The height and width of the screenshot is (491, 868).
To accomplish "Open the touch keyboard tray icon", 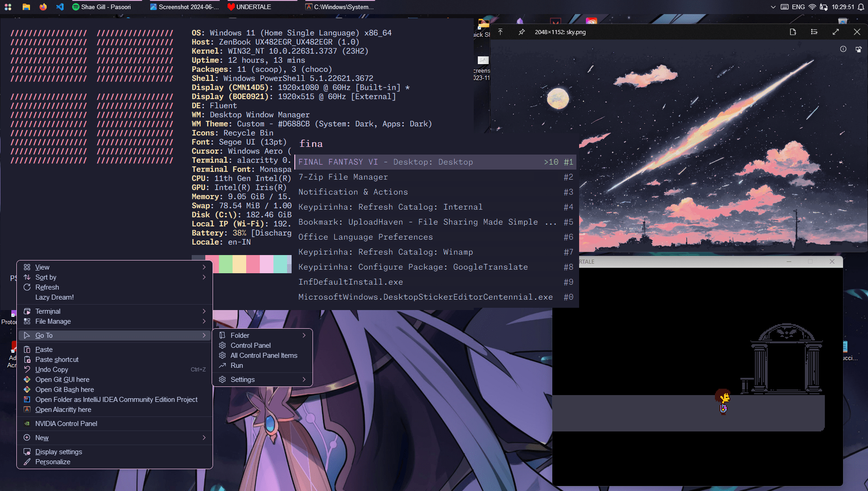I will [784, 7].
